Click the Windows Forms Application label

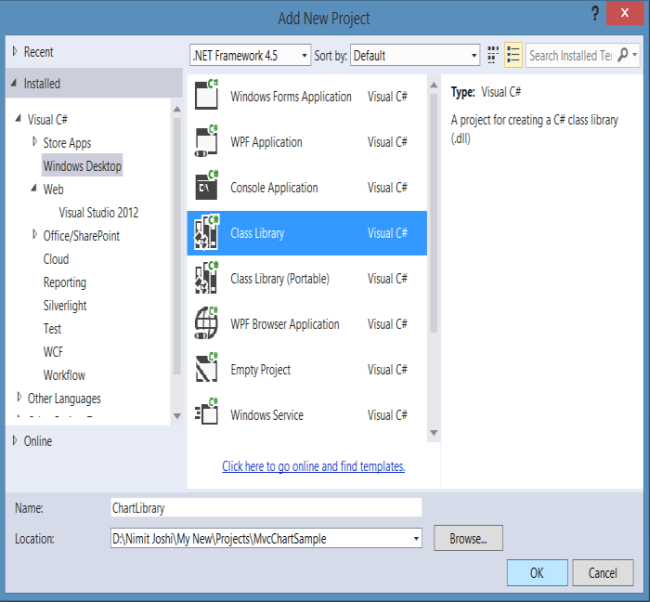[x=291, y=96]
